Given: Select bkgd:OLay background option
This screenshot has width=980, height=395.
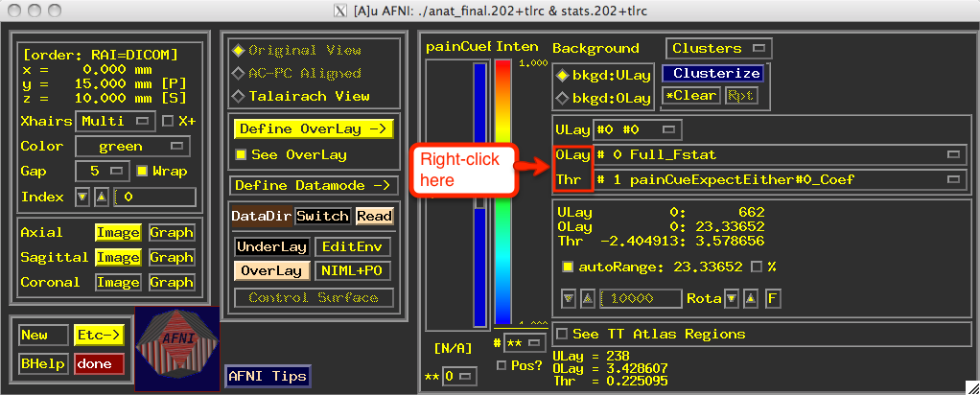Looking at the screenshot, I should coord(604,98).
